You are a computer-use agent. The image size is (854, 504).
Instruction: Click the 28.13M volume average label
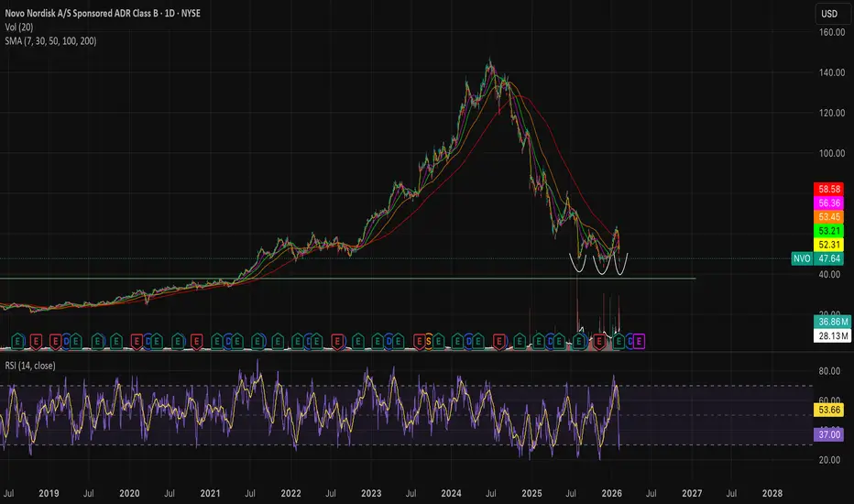click(x=833, y=335)
